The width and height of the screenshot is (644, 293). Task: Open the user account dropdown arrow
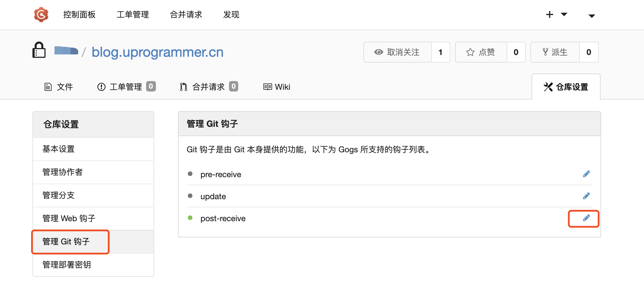click(x=592, y=16)
